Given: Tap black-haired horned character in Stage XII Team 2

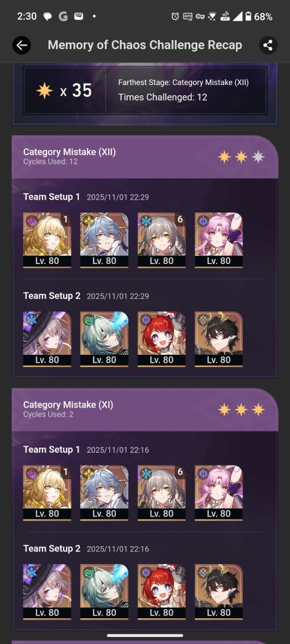Looking at the screenshot, I should pos(218,339).
